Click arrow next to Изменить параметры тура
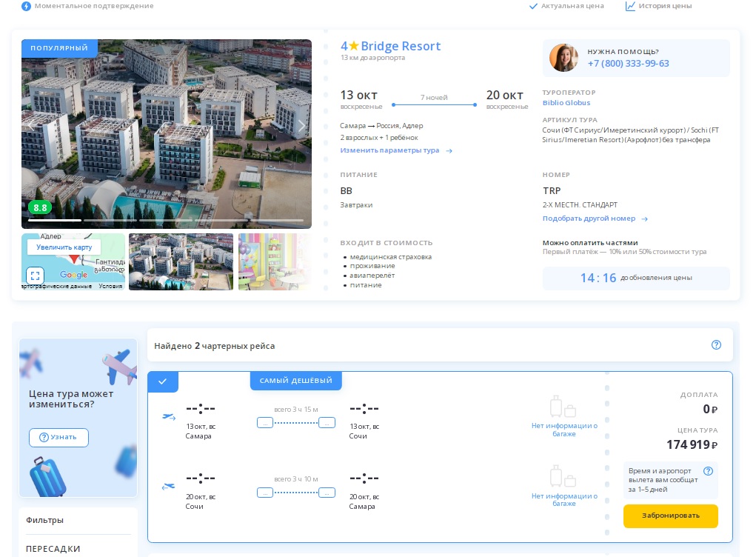756x557 pixels. 449,151
